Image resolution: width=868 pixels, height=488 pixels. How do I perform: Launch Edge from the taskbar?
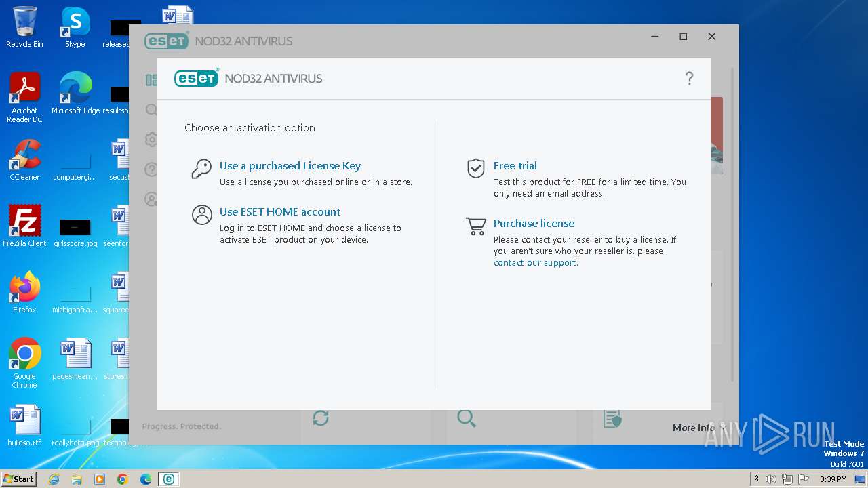146,479
